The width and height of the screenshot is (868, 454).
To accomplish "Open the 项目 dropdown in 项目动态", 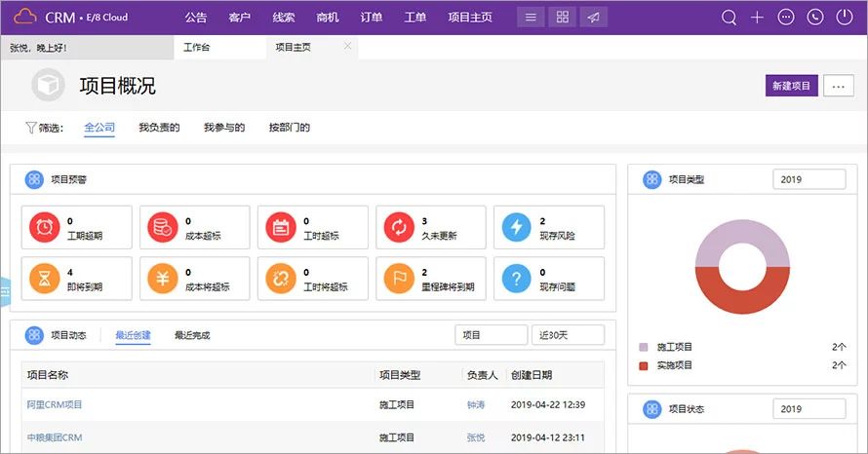I will point(491,335).
